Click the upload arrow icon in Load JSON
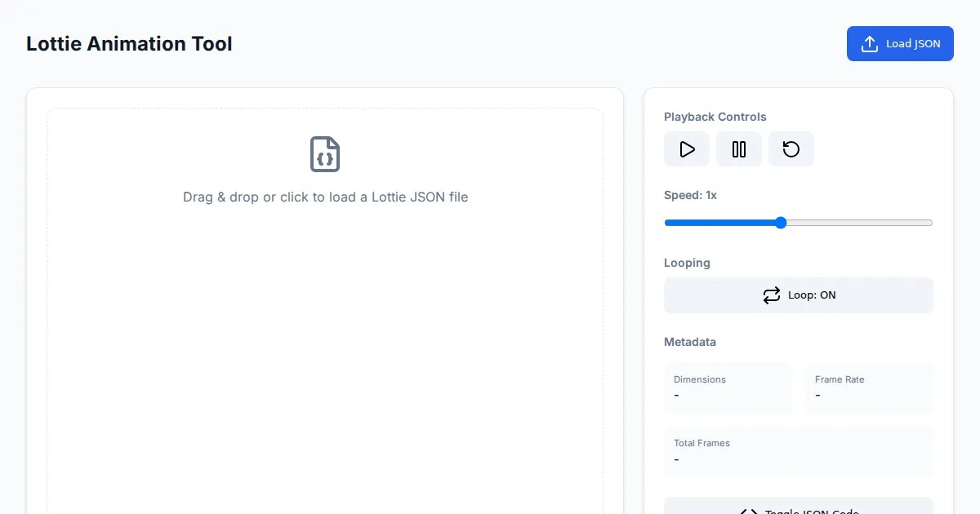980x514 pixels. [x=870, y=44]
